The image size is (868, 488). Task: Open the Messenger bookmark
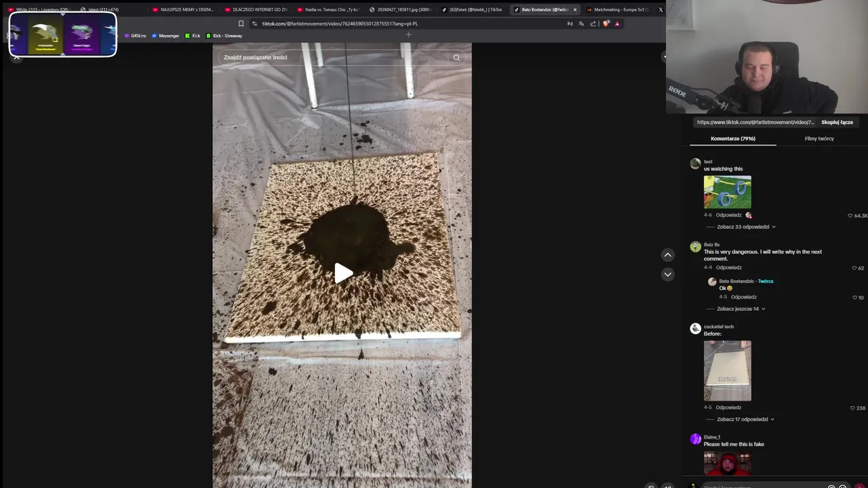pos(165,36)
